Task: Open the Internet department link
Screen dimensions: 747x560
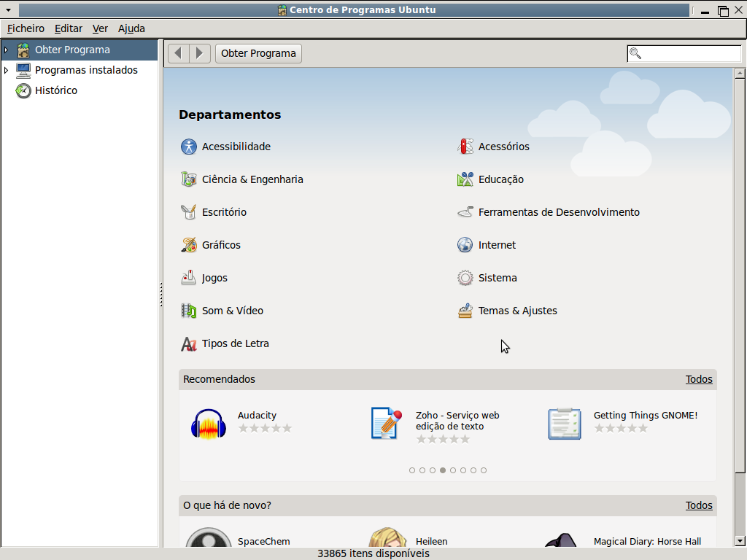Action: tap(497, 245)
